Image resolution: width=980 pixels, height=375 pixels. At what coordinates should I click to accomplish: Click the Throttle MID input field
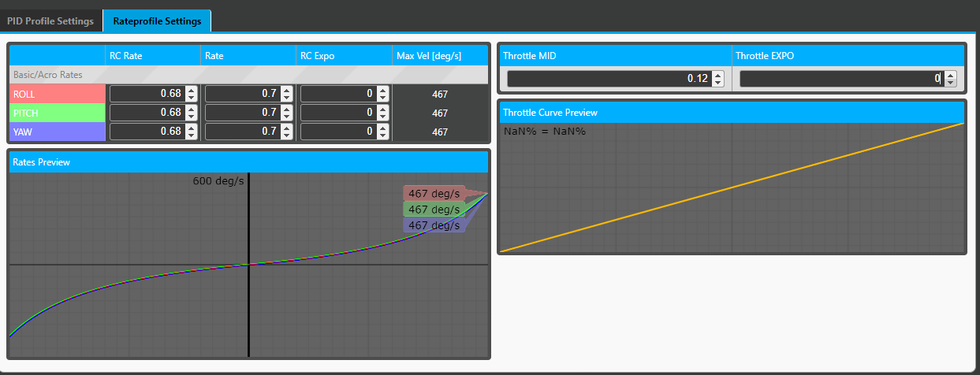[x=609, y=79]
